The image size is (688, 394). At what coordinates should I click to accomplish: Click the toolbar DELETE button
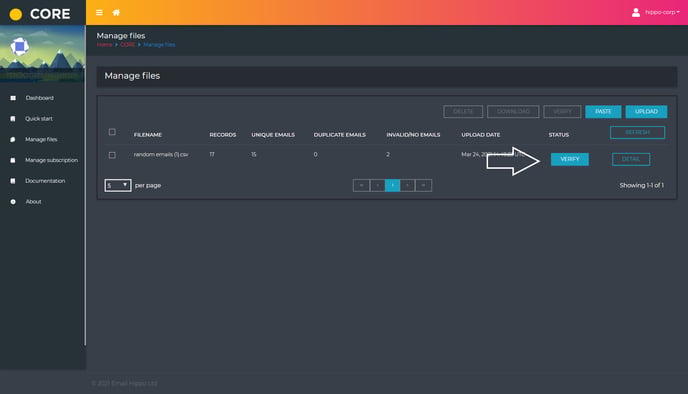point(463,111)
